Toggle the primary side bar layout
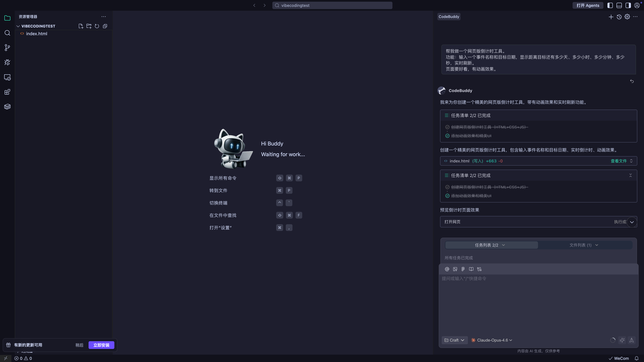Viewport: 644px width, 362px height. tap(610, 5)
